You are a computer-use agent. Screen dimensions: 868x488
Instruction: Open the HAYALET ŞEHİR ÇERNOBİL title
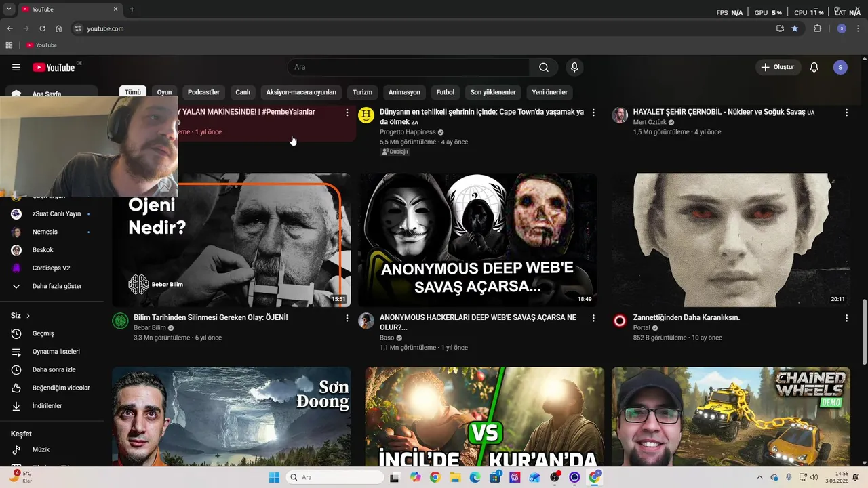724,112
